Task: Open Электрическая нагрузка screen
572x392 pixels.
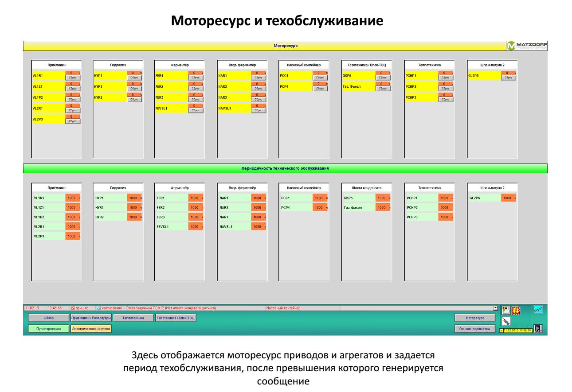Action: tap(90, 329)
